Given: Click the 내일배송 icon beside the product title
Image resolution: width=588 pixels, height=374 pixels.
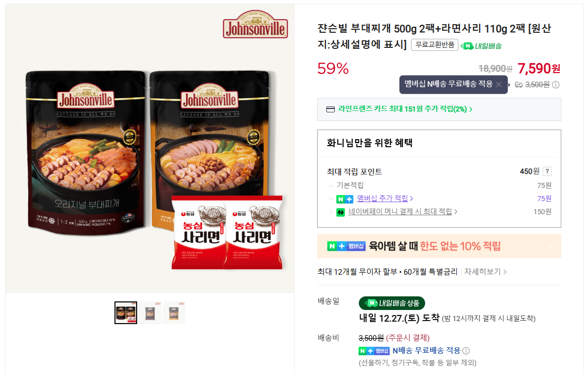Looking at the screenshot, I should [467, 46].
